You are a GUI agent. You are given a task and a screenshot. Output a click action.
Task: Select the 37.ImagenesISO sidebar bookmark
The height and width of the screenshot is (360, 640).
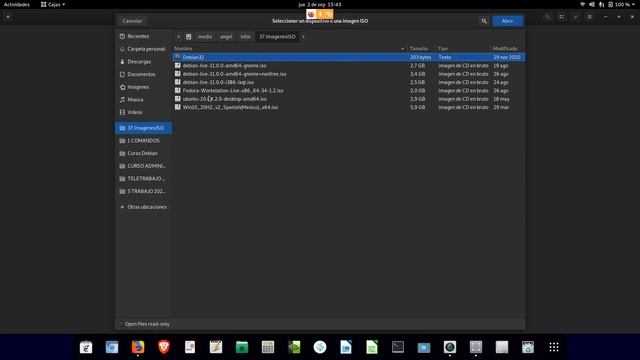(x=143, y=128)
